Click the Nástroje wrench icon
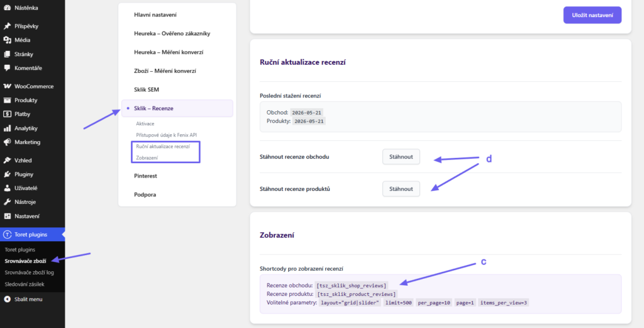 (7, 202)
